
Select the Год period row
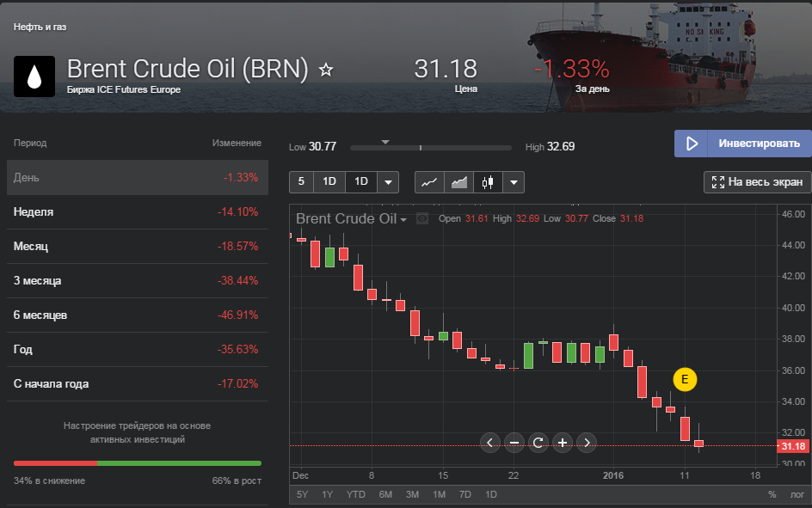point(138,350)
